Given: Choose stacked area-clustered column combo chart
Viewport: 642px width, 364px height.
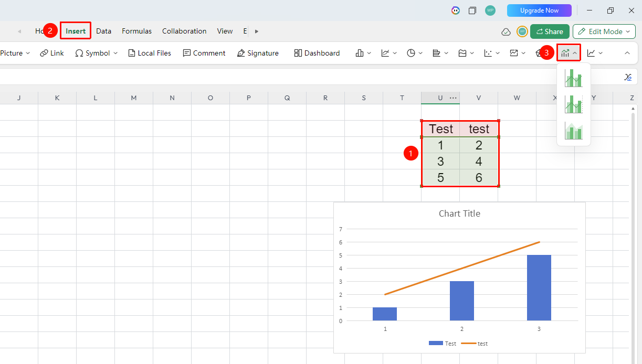Looking at the screenshot, I should coord(574,131).
